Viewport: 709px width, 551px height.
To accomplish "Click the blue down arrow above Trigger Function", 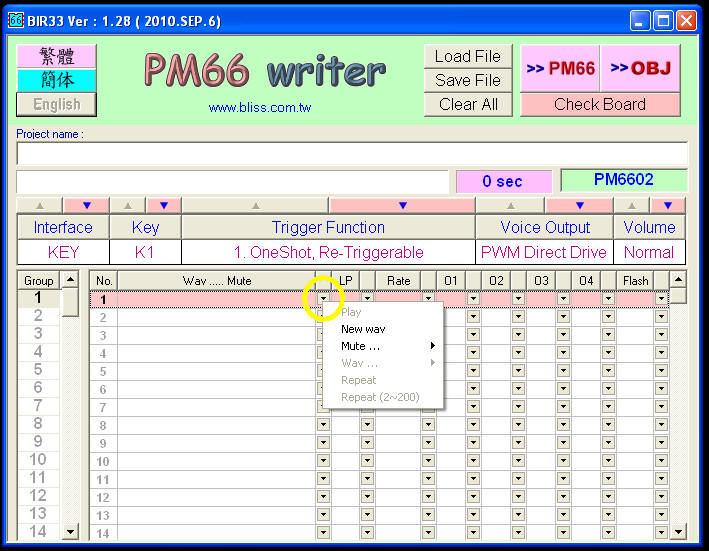I will click(402, 205).
